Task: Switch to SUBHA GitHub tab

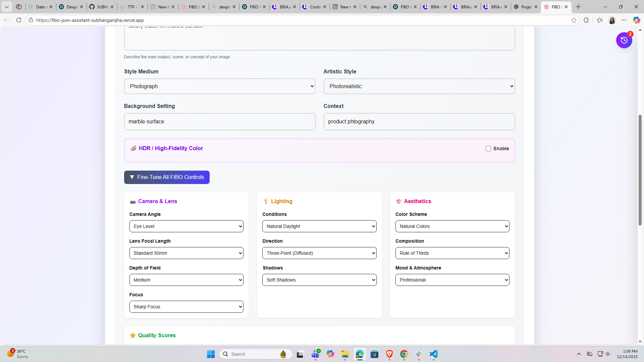Action: click(100, 7)
